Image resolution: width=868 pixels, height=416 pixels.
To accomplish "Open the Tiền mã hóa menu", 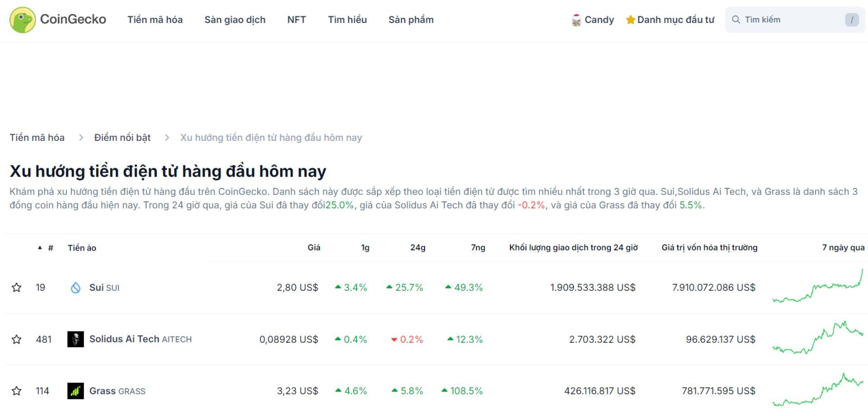I will pyautogui.click(x=155, y=19).
